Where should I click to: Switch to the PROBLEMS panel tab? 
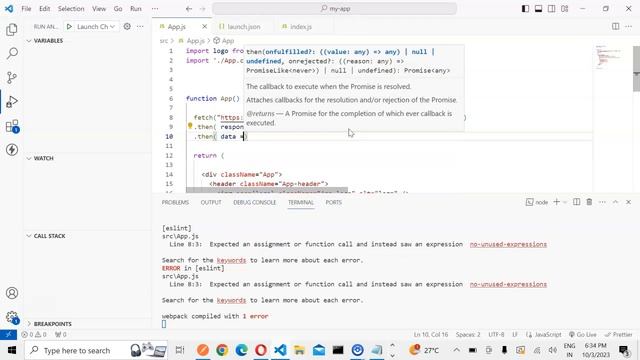[175, 202]
